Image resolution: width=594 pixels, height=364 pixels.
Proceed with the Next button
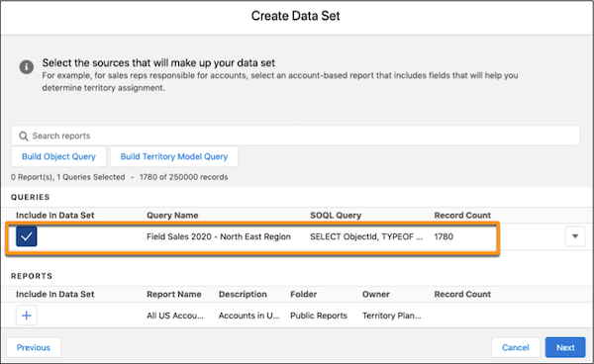(x=565, y=347)
